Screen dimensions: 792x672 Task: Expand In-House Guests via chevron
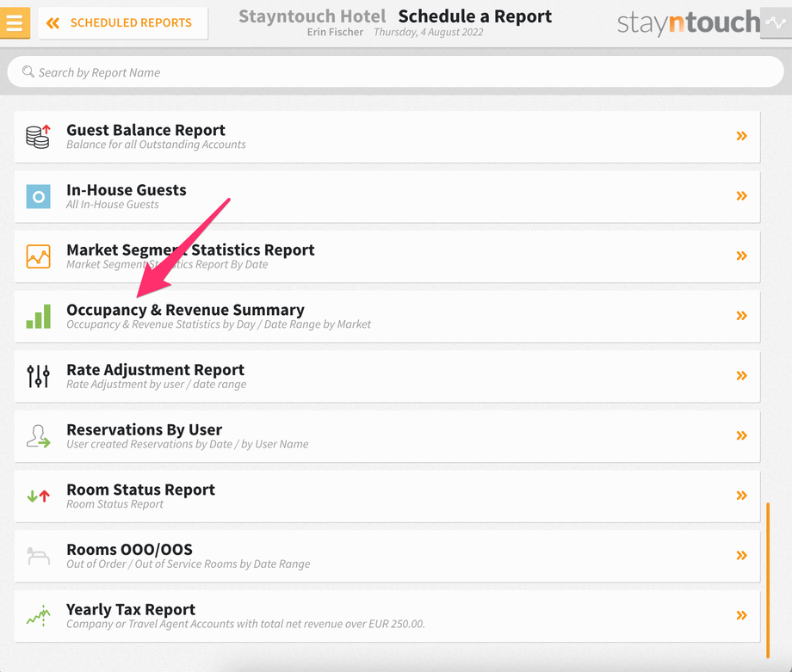pos(741,196)
